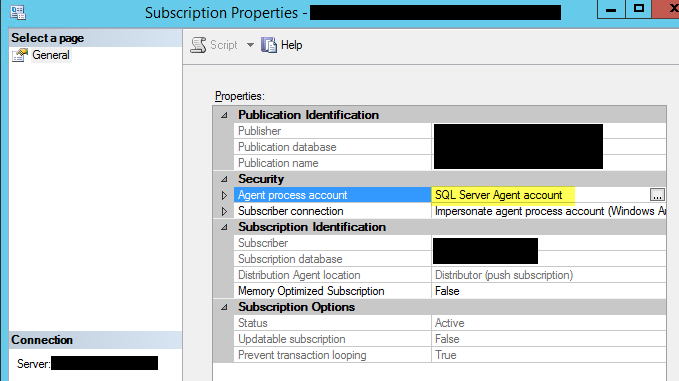
Task: Collapse the Subscription Options section
Action: 224,307
